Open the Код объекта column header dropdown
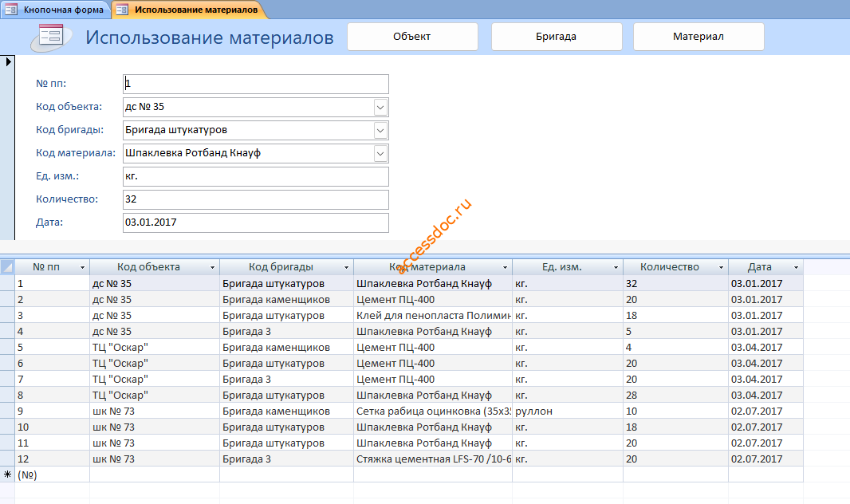Viewport: 850px width, 504px height. pos(212,267)
